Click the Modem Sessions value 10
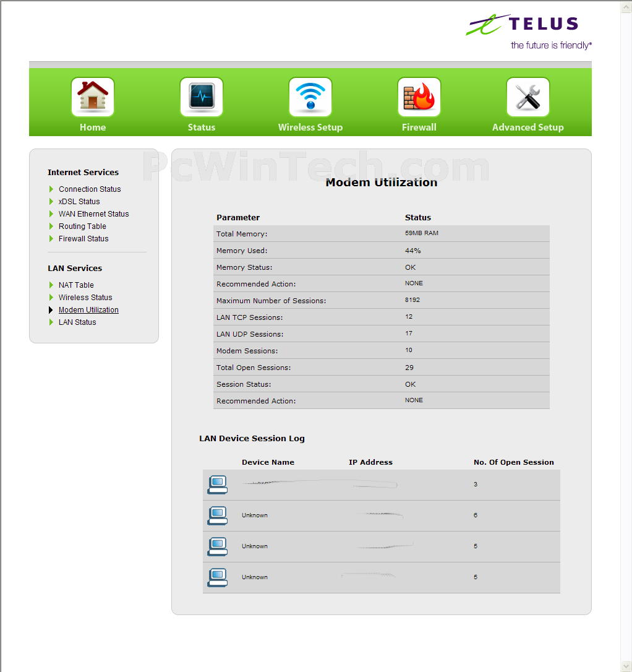Image resolution: width=632 pixels, height=672 pixels. point(409,350)
